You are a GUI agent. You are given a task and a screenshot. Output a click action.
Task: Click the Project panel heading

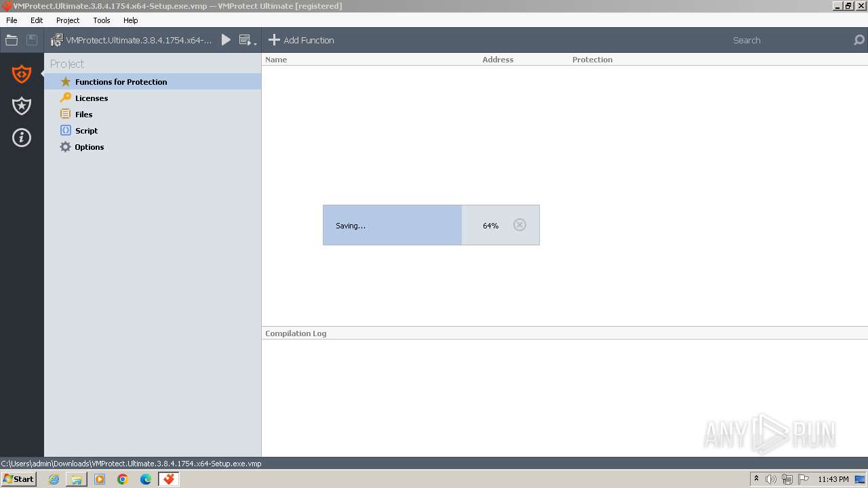(67, 64)
